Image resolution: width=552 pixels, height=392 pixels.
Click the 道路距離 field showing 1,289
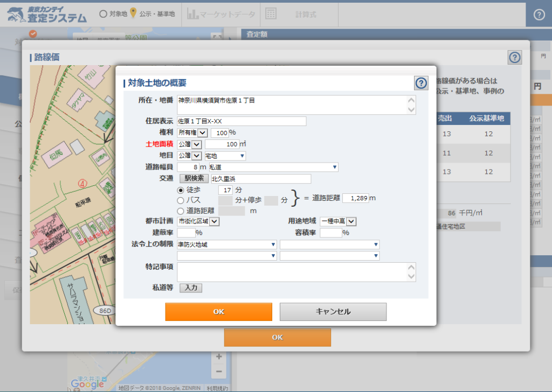355,198
